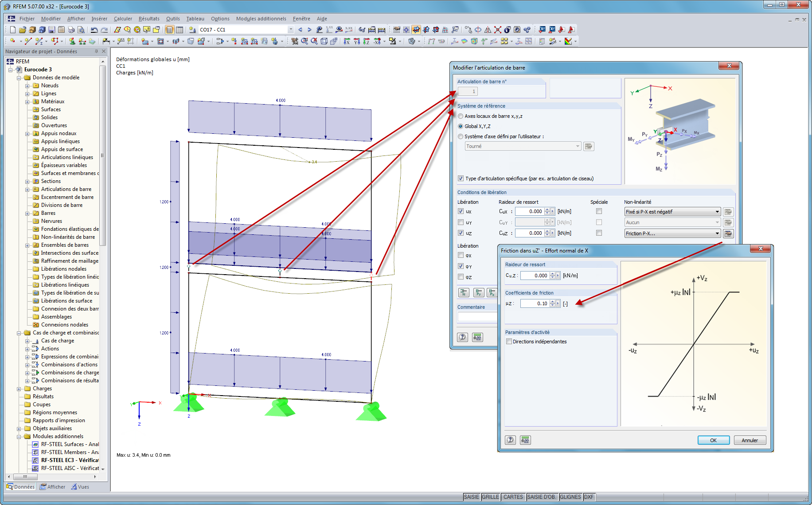Open the Résultats menu
The height and width of the screenshot is (505, 812).
pos(149,19)
